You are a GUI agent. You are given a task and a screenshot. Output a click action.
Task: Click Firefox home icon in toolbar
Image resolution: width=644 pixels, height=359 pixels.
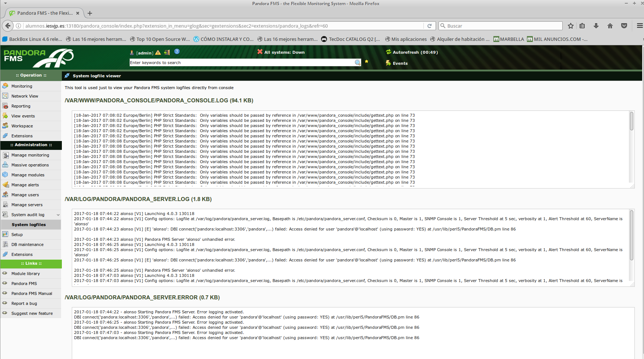[610, 26]
